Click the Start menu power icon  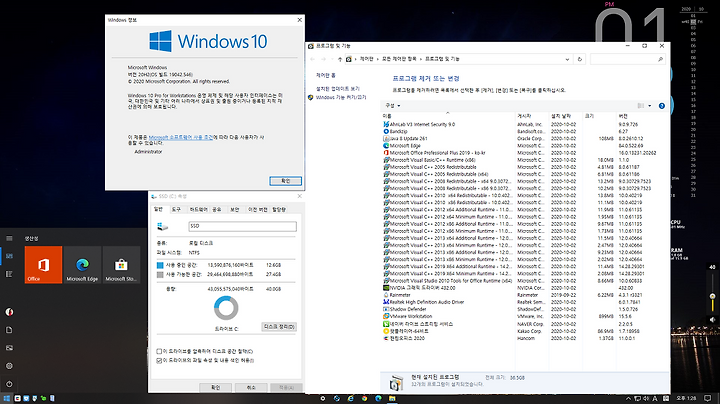pos(9,384)
